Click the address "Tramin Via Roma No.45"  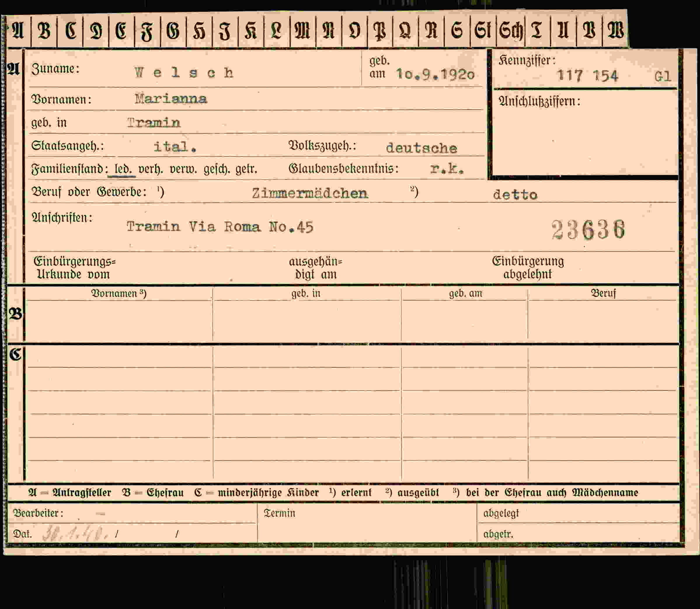point(220,227)
